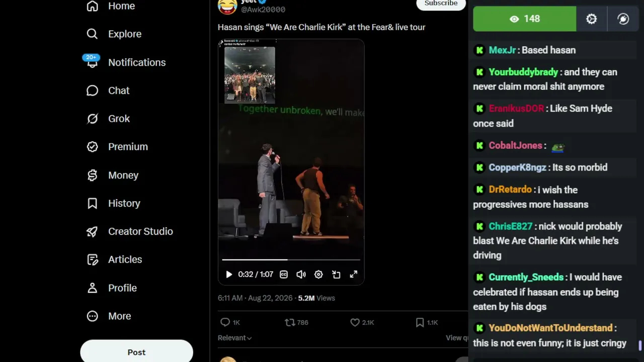Click the Explore magnifier icon
The height and width of the screenshot is (362, 644).
(92, 34)
